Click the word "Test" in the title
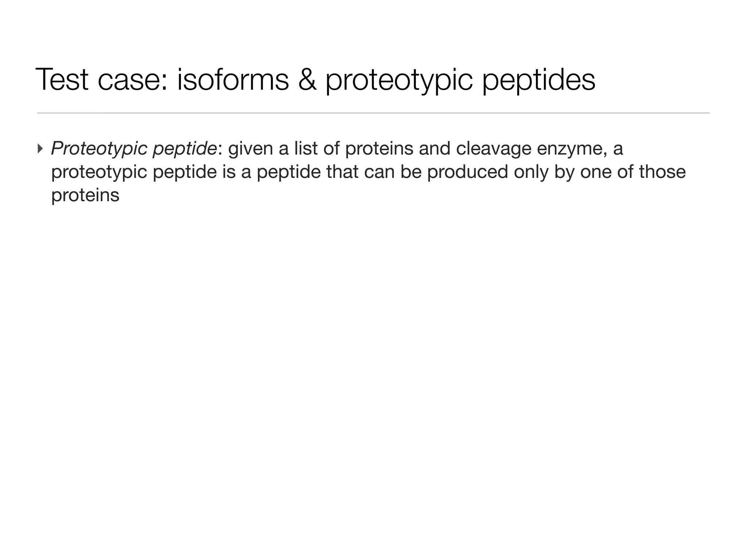Viewport: 747px width, 560px height. pyautogui.click(x=62, y=79)
